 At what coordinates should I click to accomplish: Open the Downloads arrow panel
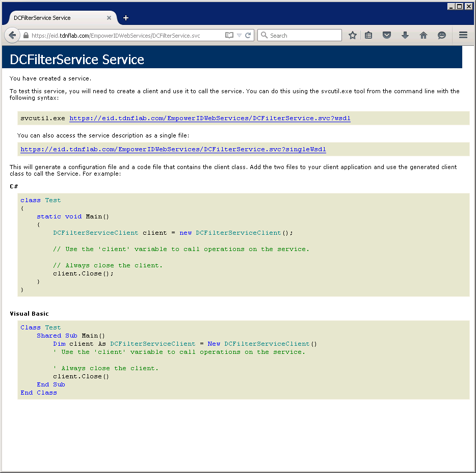[405, 36]
